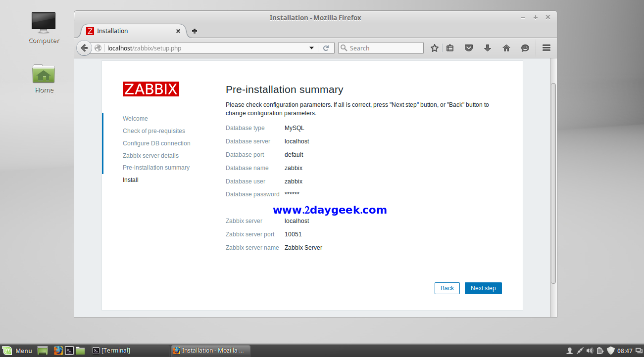Select Check of pre-requisites step
This screenshot has width=644, height=357.
[154, 131]
